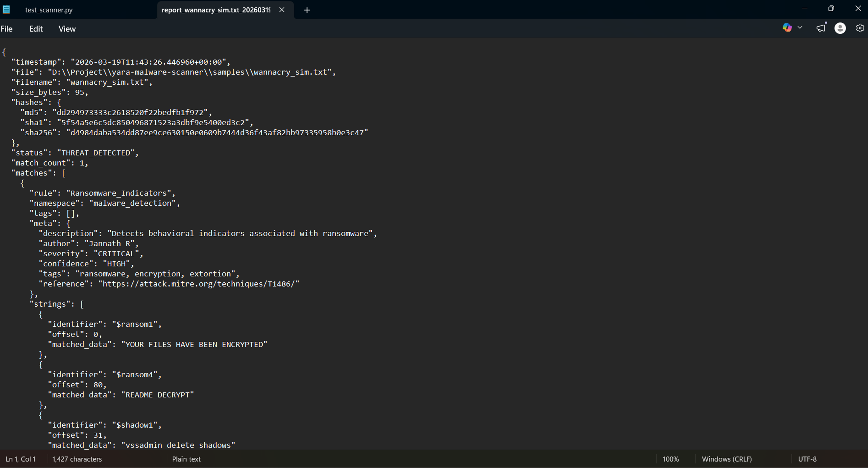Click the UTF-8 encoding indicator
Viewport: 868px width, 468px height.
pyautogui.click(x=807, y=459)
